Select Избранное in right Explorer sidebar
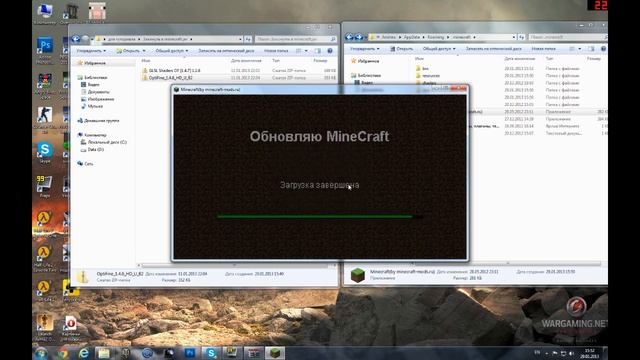This screenshot has height=360, width=640. pyautogui.click(x=365, y=61)
